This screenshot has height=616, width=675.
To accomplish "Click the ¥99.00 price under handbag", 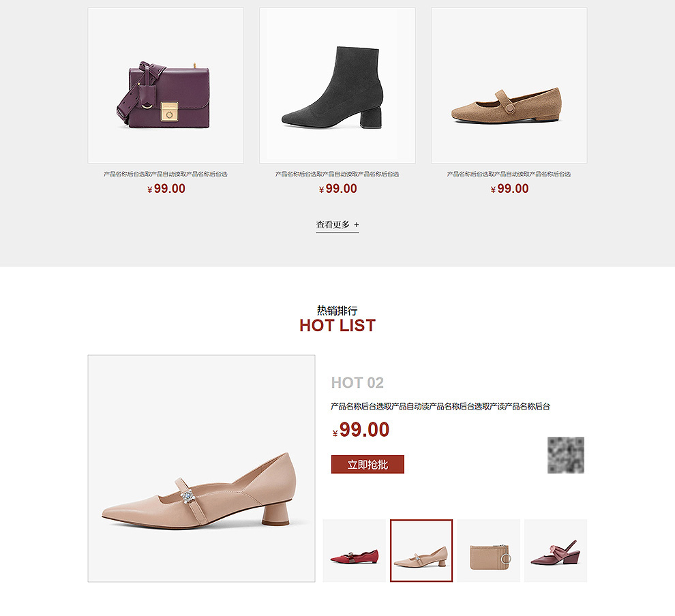I will (x=166, y=189).
